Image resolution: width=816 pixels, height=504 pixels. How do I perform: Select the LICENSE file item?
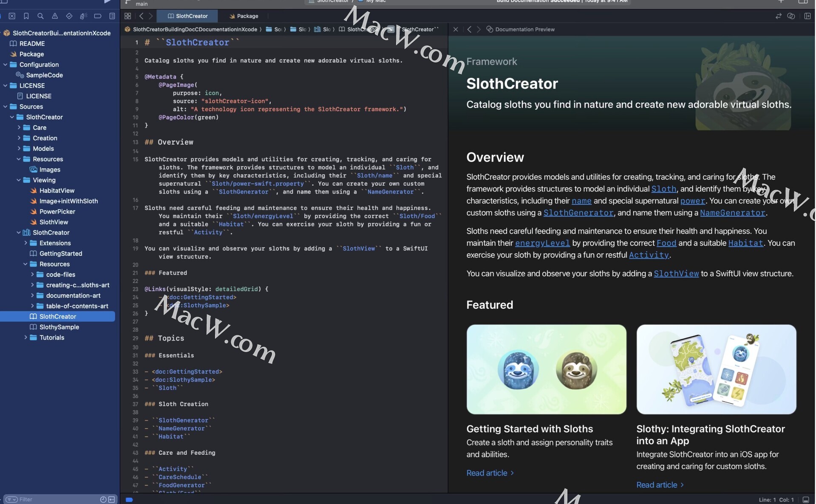[x=39, y=96]
